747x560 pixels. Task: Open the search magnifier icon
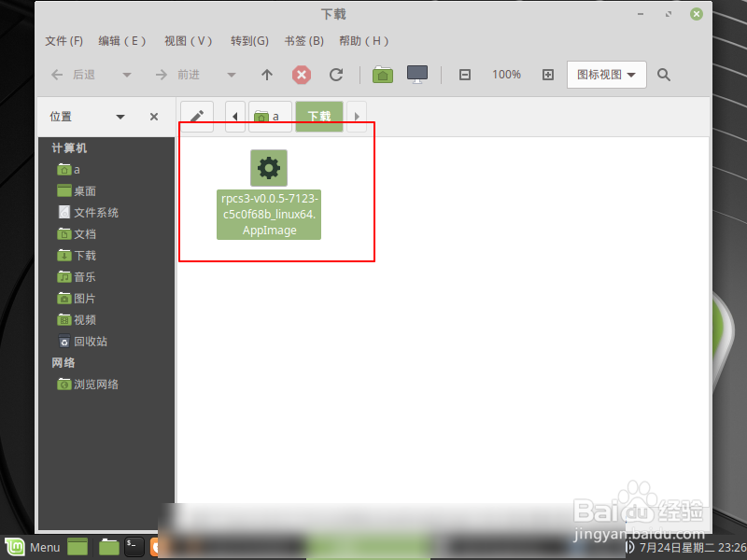(664, 75)
